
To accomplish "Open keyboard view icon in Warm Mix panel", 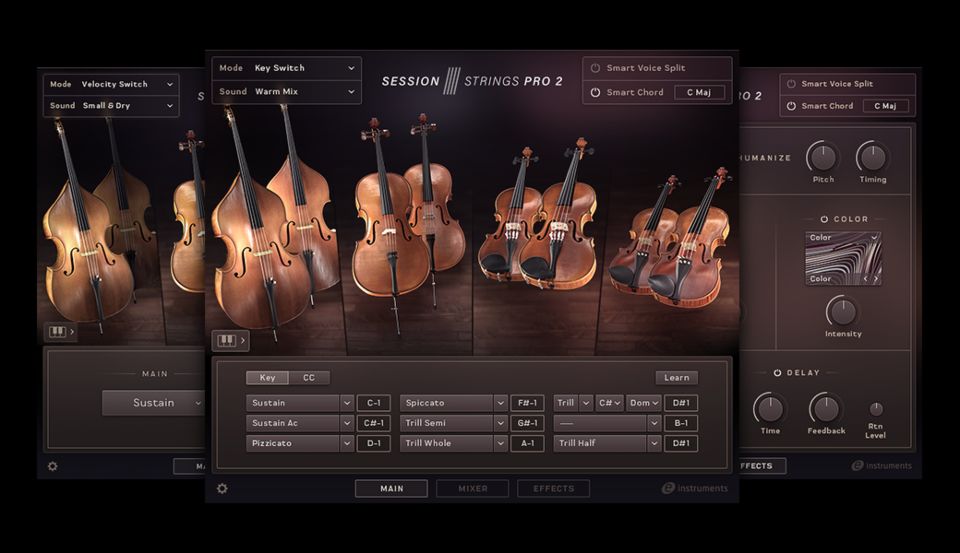I will coord(227,341).
